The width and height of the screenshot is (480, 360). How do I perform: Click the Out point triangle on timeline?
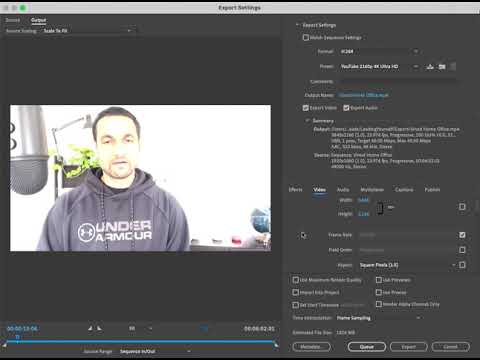pyautogui.click(x=276, y=345)
